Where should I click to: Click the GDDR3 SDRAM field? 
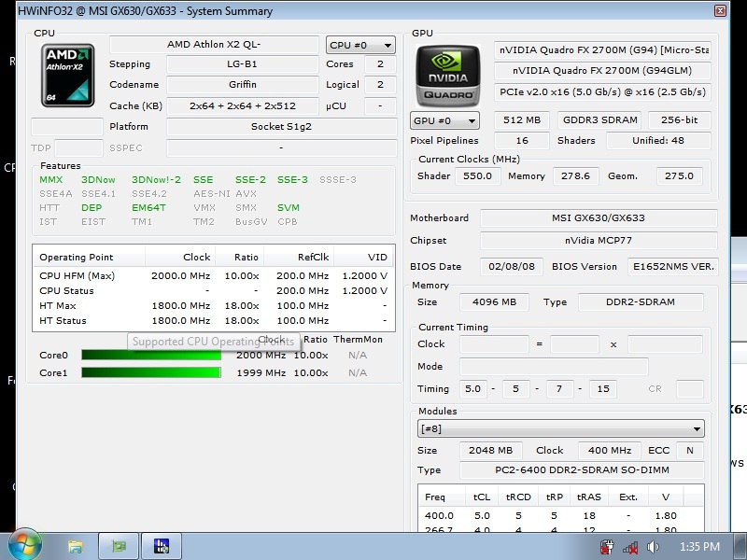[x=599, y=120]
